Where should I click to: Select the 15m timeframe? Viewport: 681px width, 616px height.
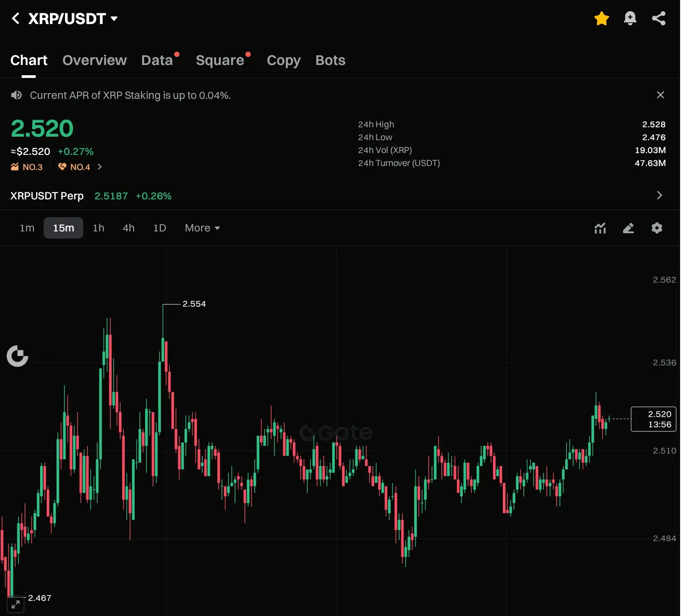(63, 228)
